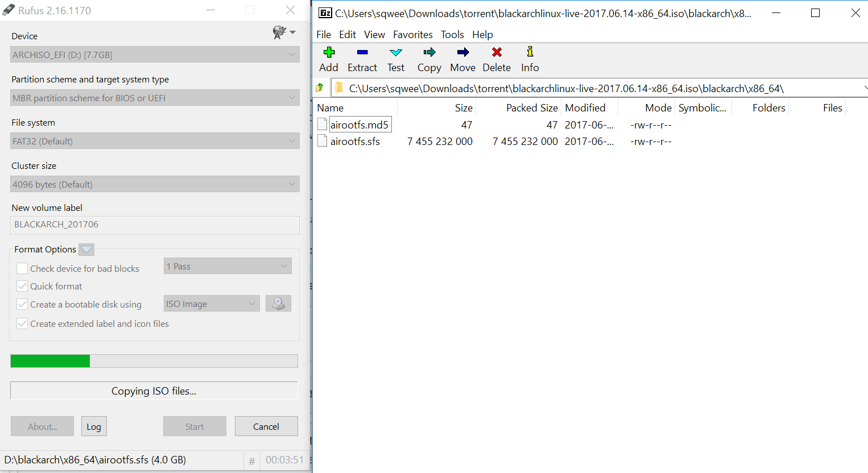Click the up-folder arrow icon in 7-Zip
Viewport: 868px width, 473px height.
pyautogui.click(x=320, y=88)
